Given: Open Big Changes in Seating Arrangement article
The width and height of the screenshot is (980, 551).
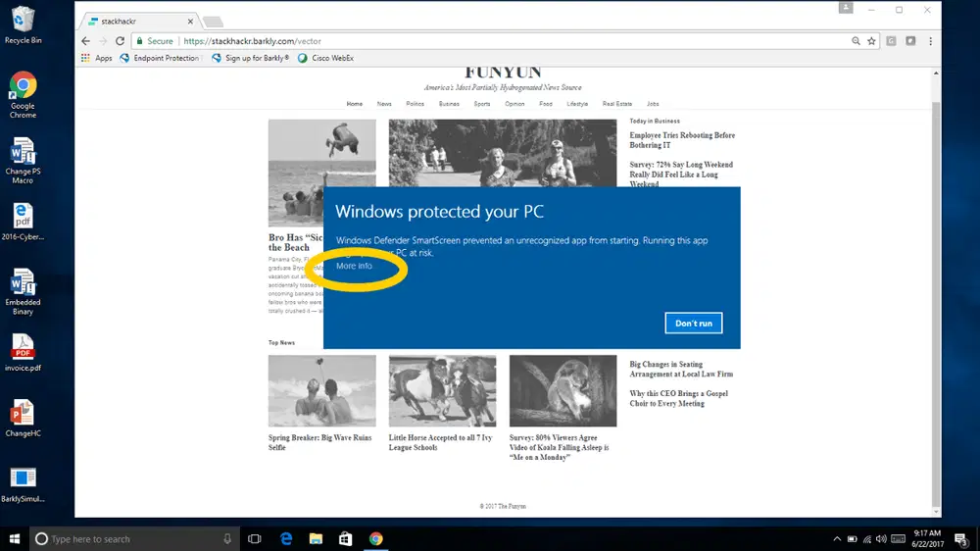Looking at the screenshot, I should 681,369.
